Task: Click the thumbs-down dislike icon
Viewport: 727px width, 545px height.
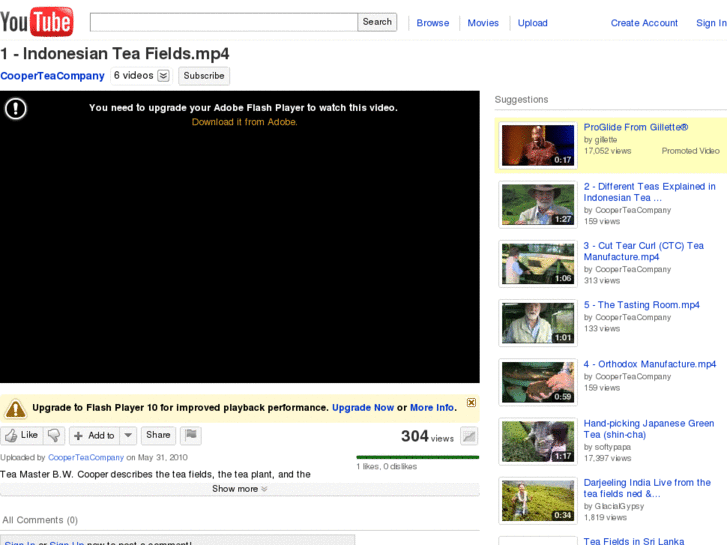Action: [54, 435]
